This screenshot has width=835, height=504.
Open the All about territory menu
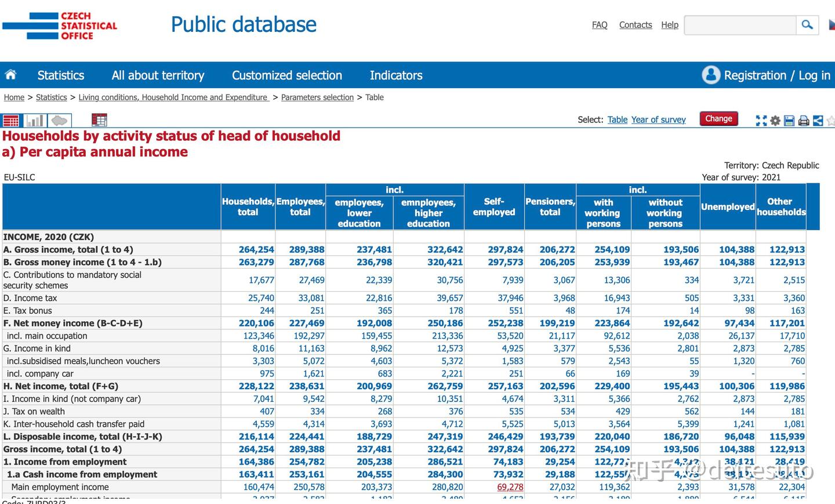[x=158, y=75]
